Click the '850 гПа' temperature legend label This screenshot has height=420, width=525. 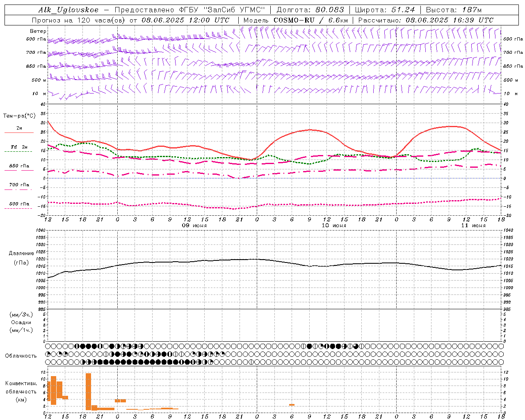coord(19,166)
